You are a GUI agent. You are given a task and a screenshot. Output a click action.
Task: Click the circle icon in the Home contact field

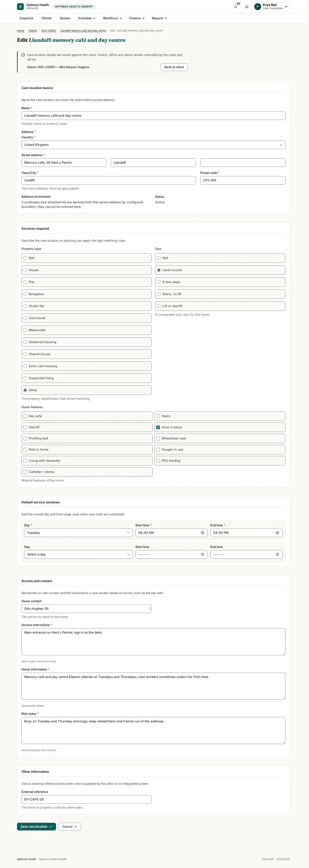click(x=150, y=609)
